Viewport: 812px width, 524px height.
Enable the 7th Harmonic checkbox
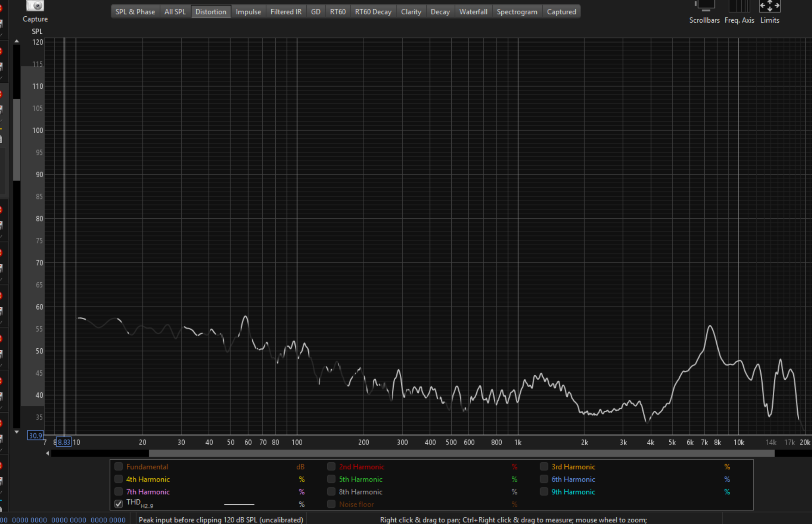[x=118, y=491]
